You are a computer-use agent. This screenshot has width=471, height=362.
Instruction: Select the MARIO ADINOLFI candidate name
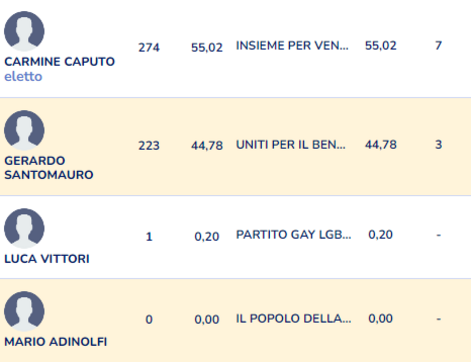click(56, 342)
